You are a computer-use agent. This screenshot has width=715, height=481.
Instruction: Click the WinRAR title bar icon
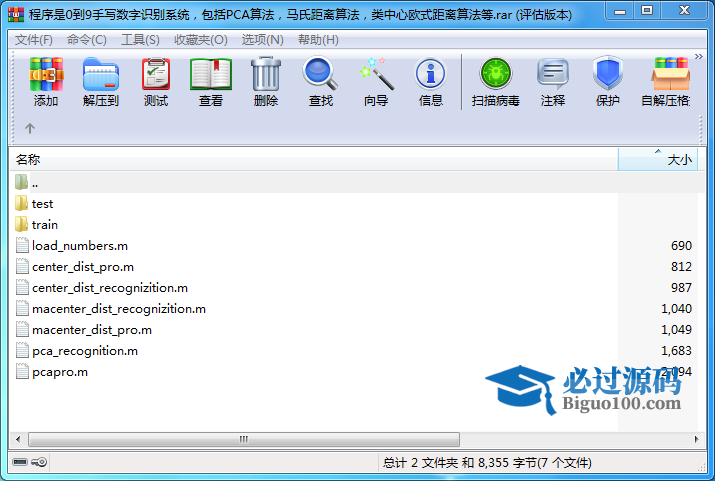click(16, 15)
